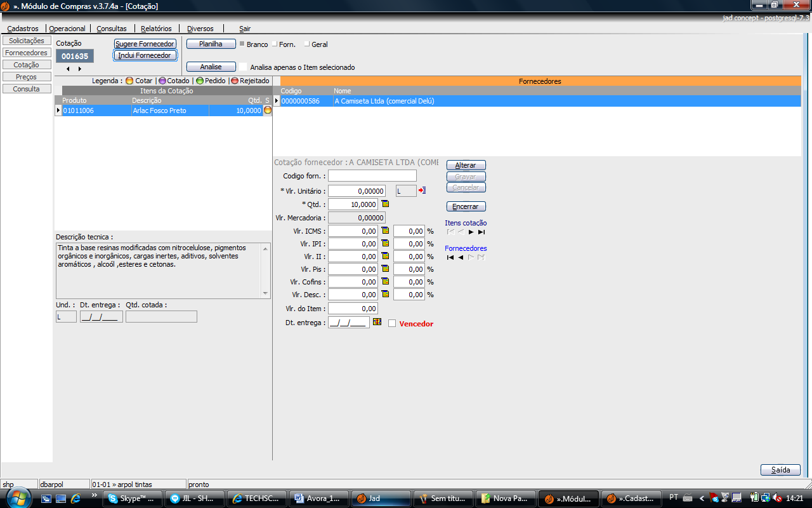Click the Vlr. Unitário input field
The width and height of the screenshot is (812, 508).
point(357,190)
